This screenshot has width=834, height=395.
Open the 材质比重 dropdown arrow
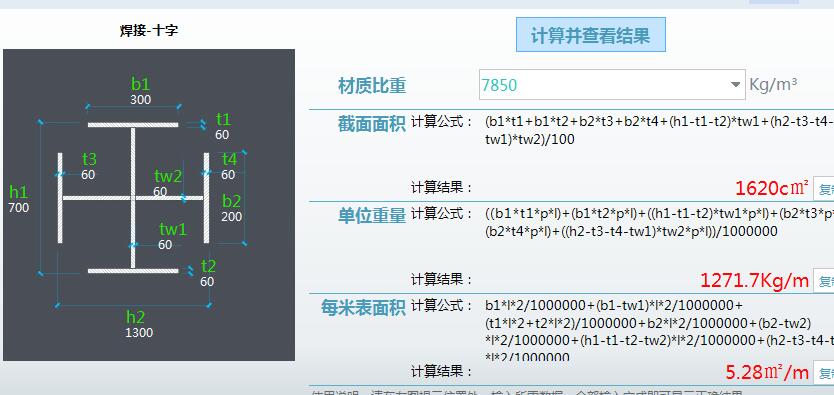(x=735, y=85)
